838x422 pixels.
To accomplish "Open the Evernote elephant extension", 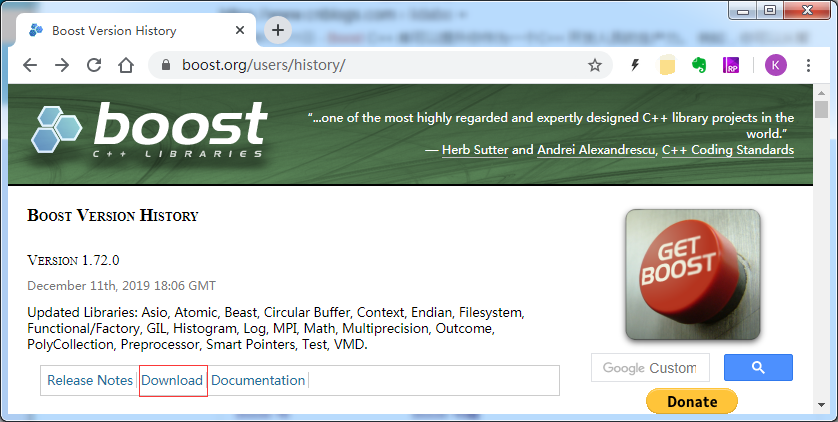I will pos(699,65).
